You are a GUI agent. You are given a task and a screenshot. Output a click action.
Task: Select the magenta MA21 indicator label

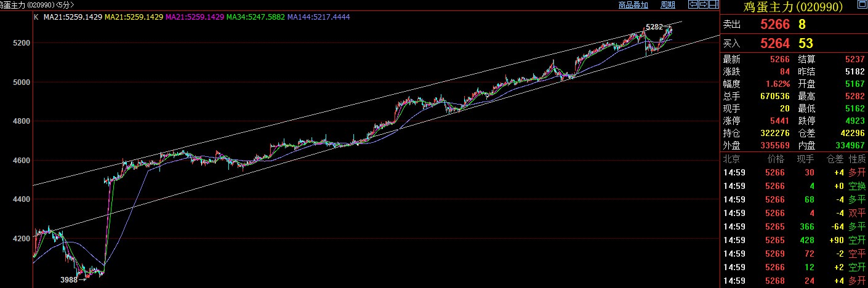pos(195,17)
